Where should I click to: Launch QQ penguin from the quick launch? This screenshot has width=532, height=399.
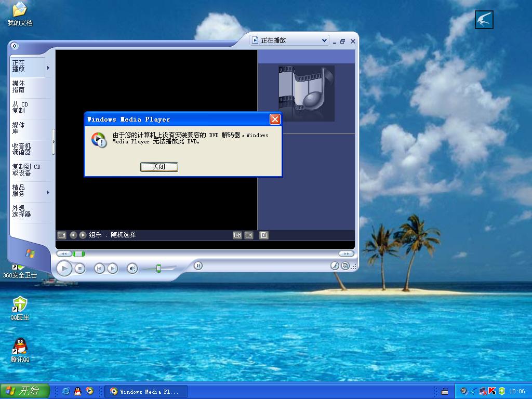tap(78, 391)
